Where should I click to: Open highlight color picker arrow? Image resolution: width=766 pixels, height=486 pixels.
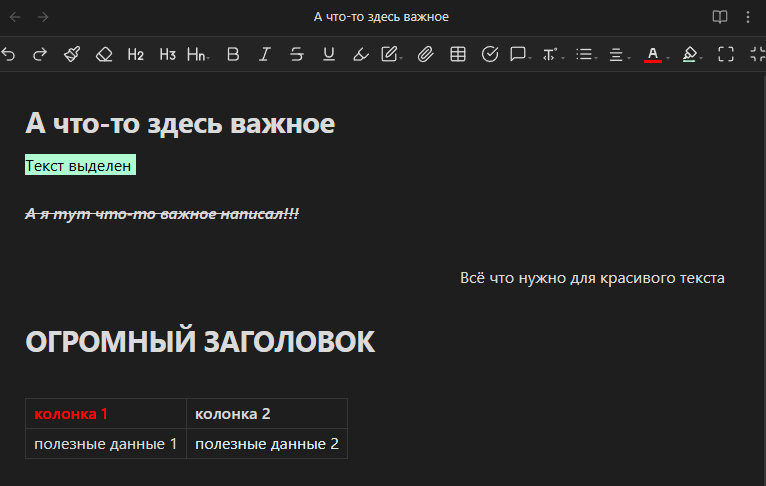point(701,58)
